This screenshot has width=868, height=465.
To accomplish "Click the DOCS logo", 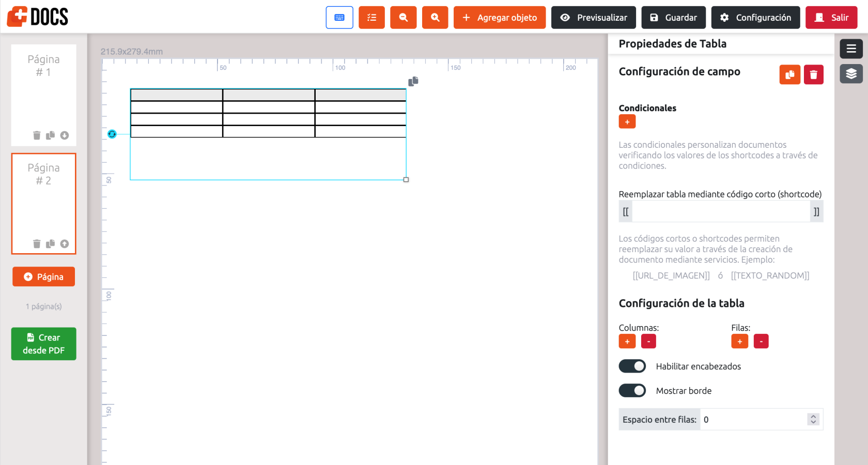I will click(38, 17).
